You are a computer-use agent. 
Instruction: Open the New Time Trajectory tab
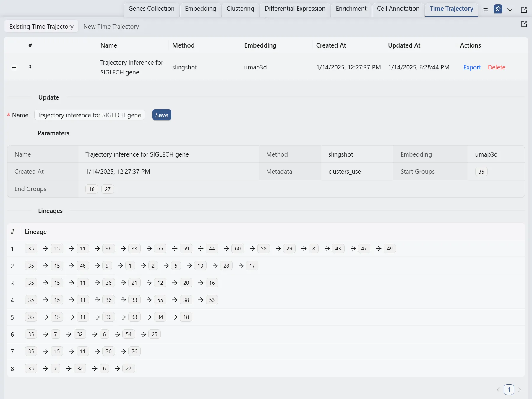tap(111, 27)
